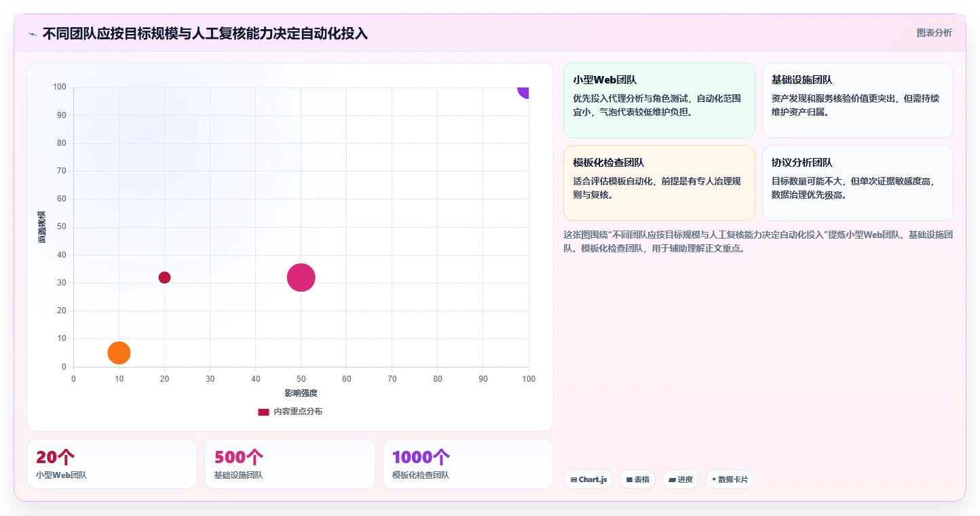The height and width of the screenshot is (516, 980).
Task: Click the sparkle icon in 数据卡片 tag
Action: pos(714,479)
